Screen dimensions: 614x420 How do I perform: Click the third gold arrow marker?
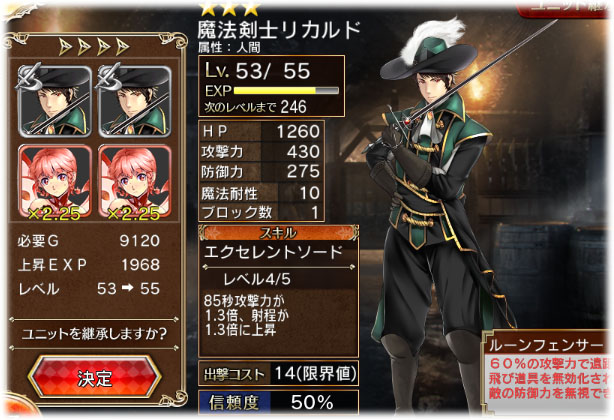tap(104, 47)
